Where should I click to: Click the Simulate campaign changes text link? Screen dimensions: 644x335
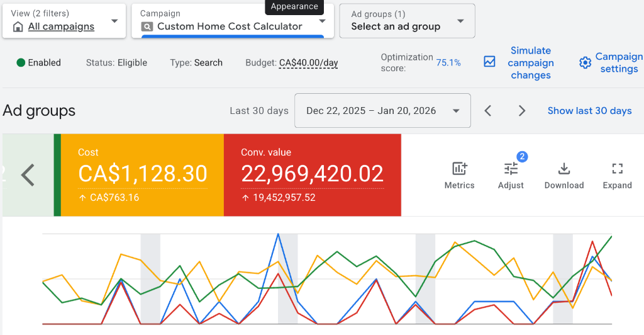(531, 63)
